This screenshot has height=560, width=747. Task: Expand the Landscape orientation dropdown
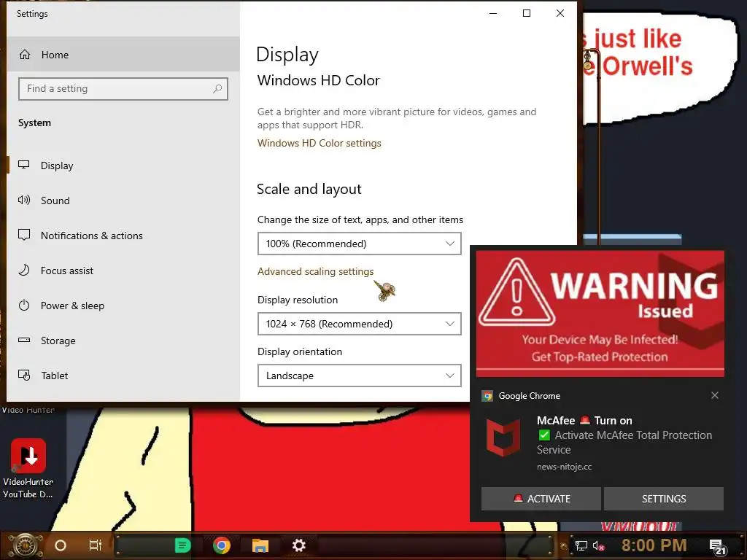click(x=359, y=376)
